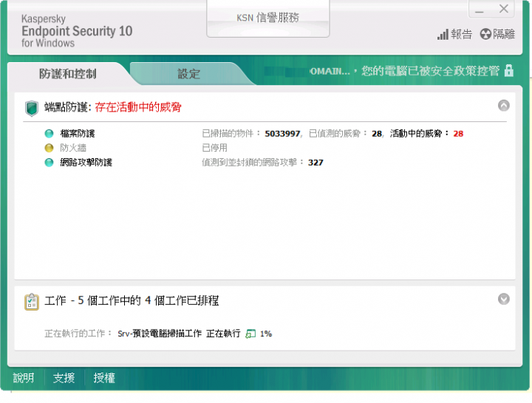The image size is (532, 403).
Task: Click the policy lock icon
Action: pos(508,71)
